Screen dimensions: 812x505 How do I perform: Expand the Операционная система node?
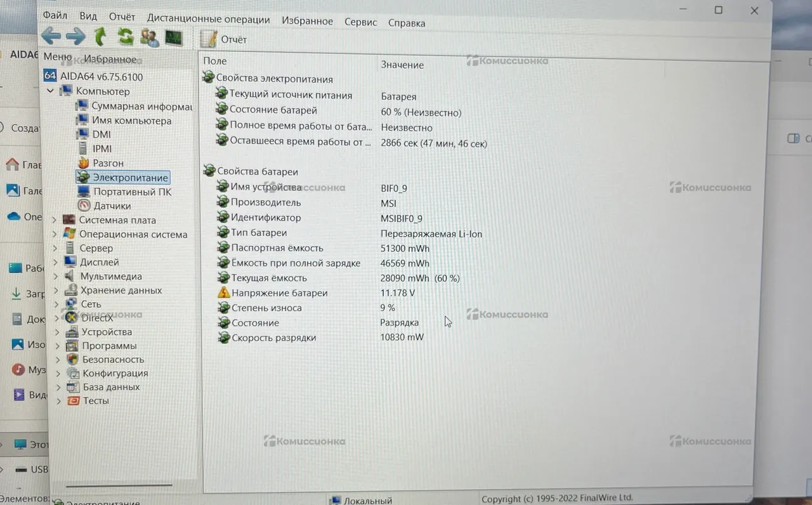point(55,234)
